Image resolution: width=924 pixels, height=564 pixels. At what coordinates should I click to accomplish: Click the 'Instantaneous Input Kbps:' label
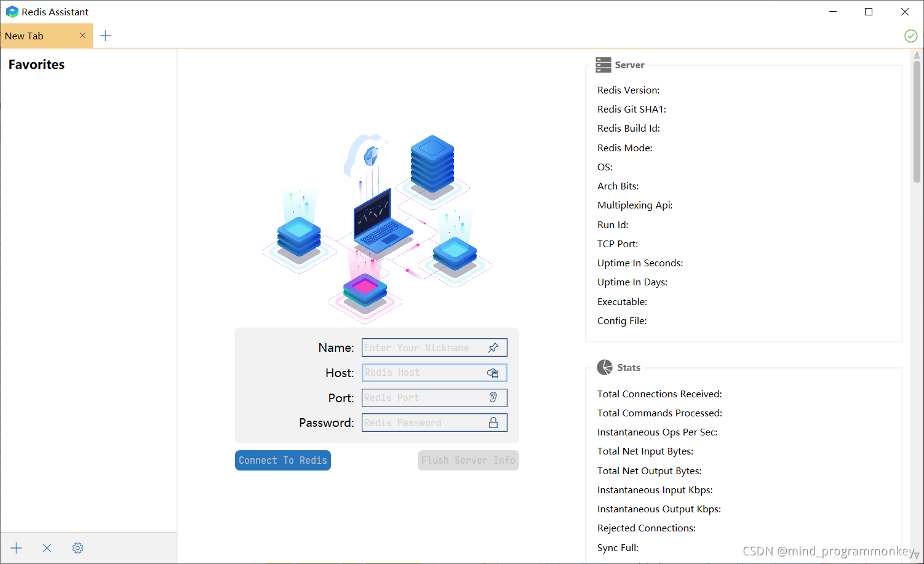(x=655, y=490)
